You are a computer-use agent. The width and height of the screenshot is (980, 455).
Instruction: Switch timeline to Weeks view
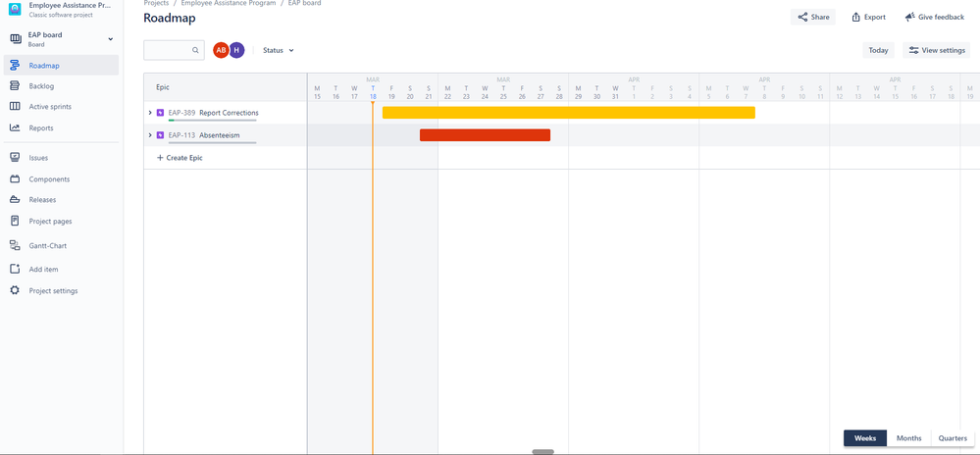coord(865,438)
